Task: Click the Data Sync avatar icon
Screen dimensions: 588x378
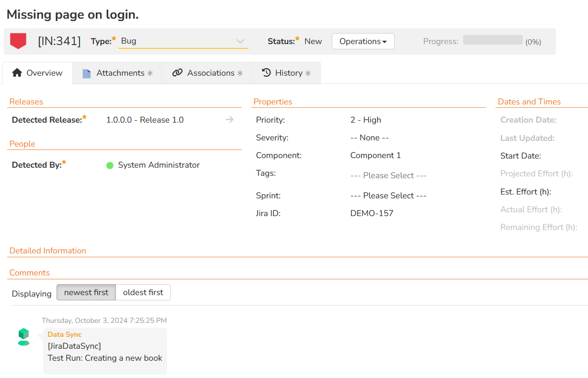Action: [23, 337]
